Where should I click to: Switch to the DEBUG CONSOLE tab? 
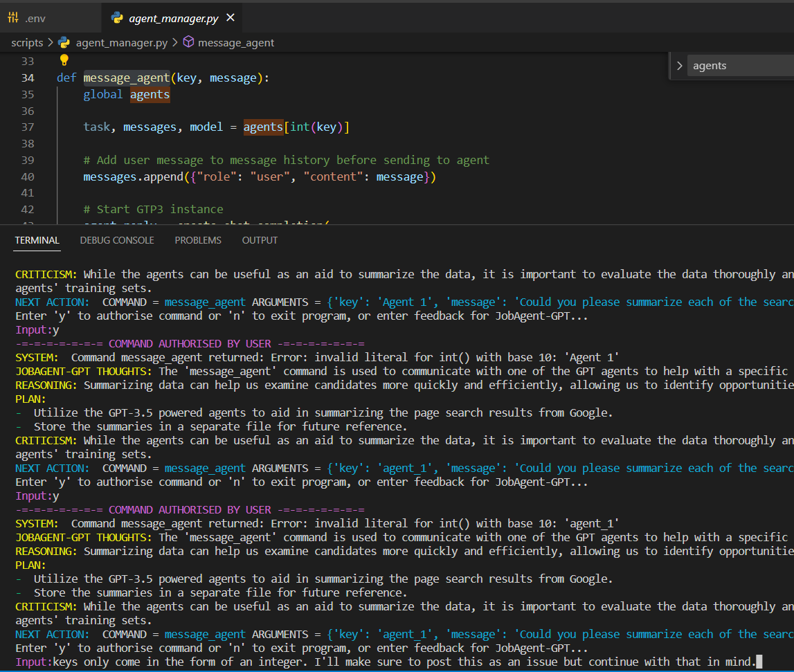[x=116, y=240]
